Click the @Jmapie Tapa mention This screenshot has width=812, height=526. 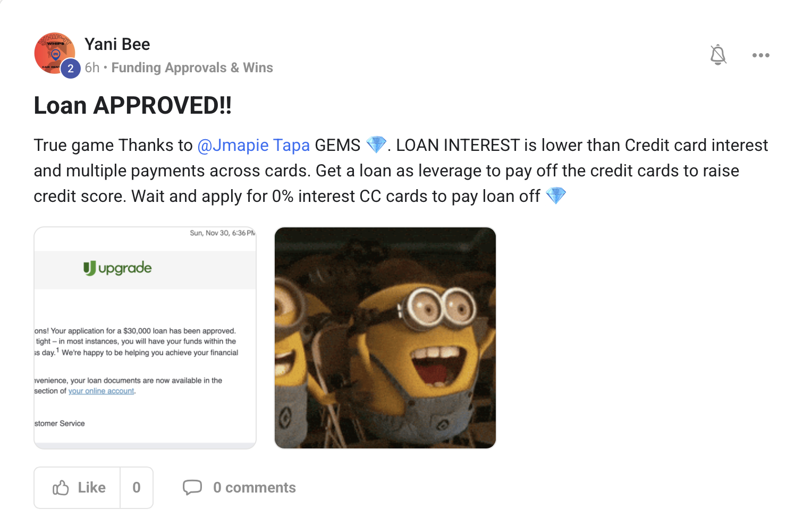click(x=253, y=145)
